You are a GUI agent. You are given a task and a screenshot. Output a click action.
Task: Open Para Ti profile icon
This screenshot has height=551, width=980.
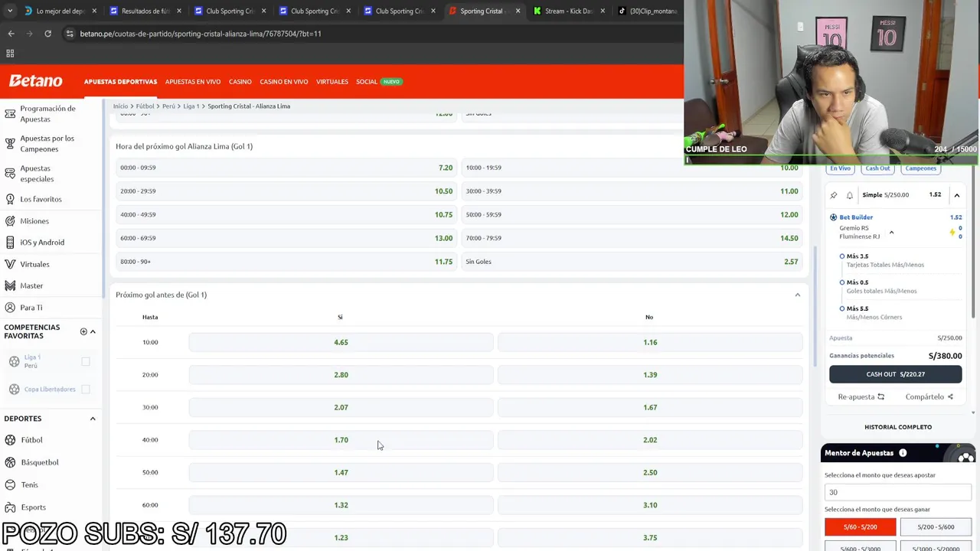click(10, 307)
